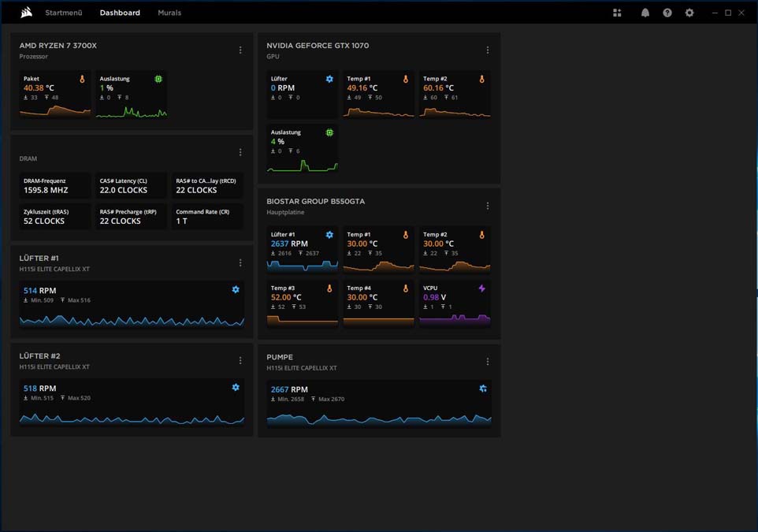Open options menu for DRAM panel
Screen dimensions: 758x532
[240, 152]
